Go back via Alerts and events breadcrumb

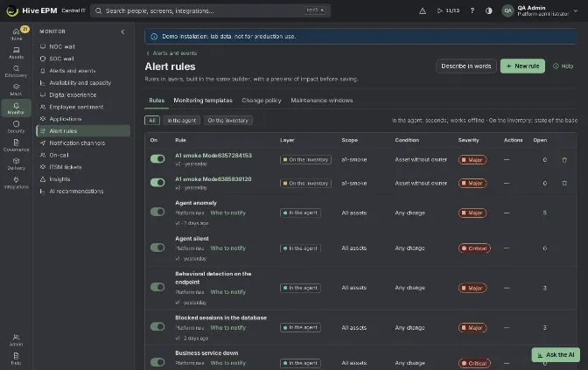pos(171,53)
